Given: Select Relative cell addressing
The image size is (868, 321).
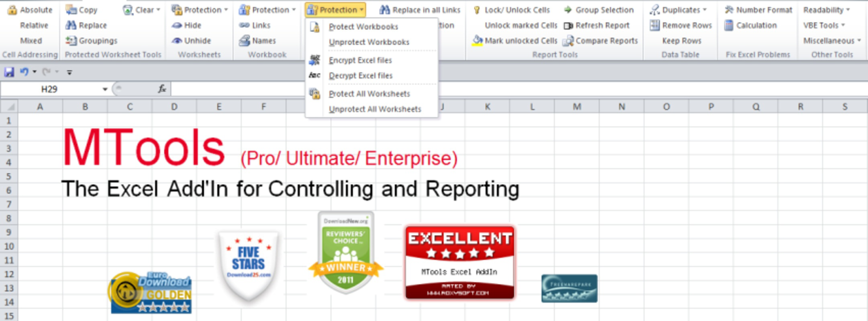Looking at the screenshot, I should [x=34, y=25].
